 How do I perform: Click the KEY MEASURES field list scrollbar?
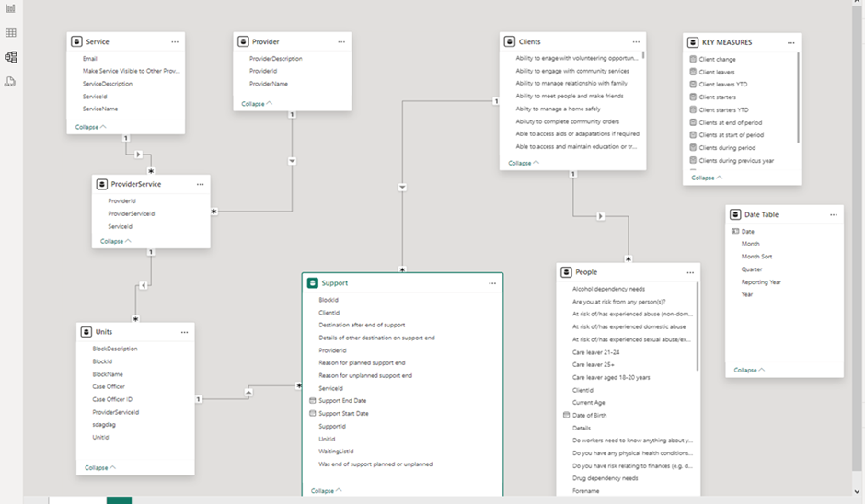(798, 98)
